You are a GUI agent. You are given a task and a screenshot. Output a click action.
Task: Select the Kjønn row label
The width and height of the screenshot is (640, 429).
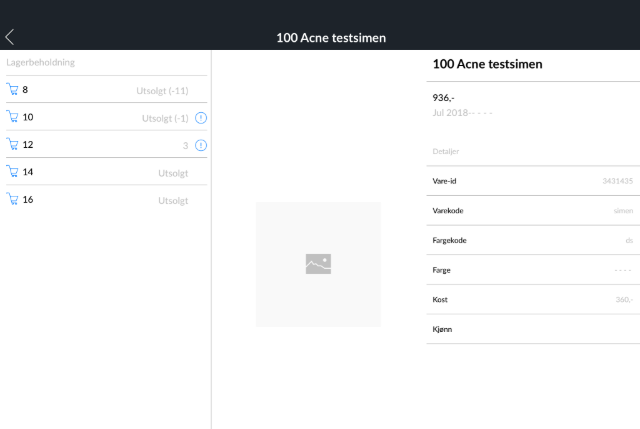click(442, 329)
